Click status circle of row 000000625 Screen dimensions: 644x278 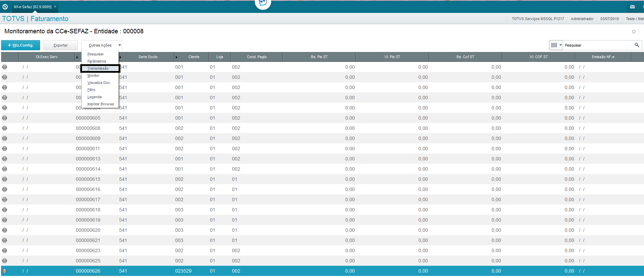coord(4,261)
